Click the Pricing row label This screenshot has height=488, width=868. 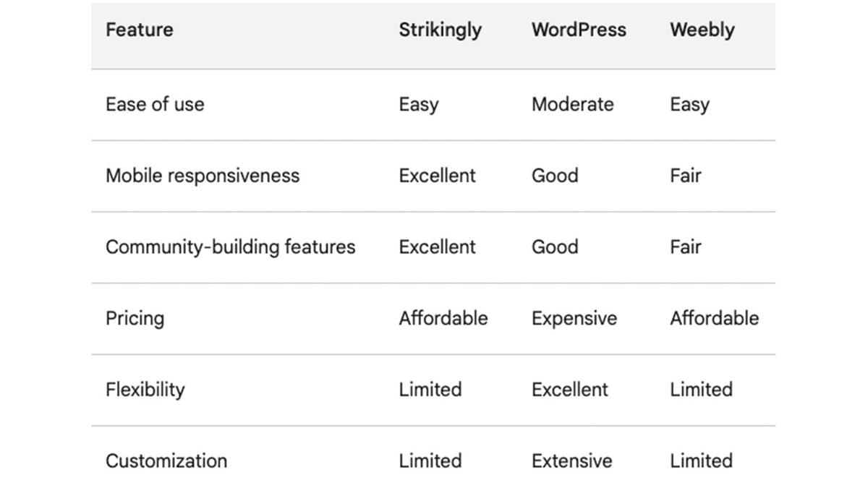coord(135,318)
